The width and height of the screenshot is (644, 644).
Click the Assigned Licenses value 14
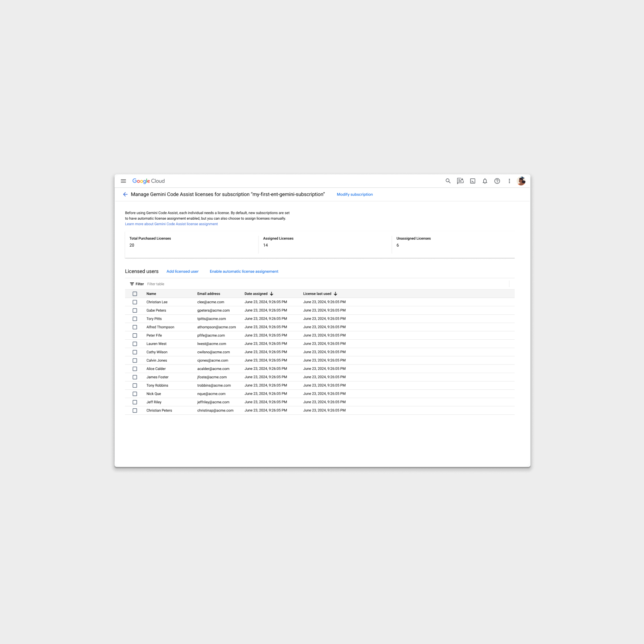pos(265,245)
